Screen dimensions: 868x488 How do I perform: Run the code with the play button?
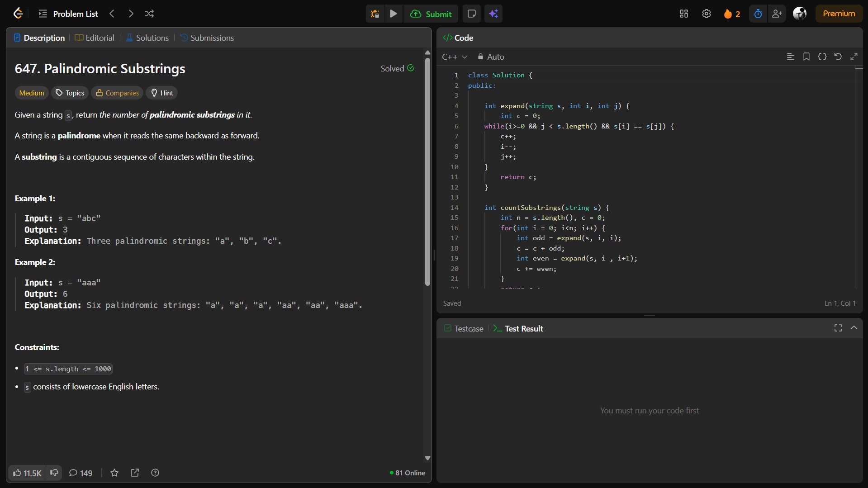[394, 14]
